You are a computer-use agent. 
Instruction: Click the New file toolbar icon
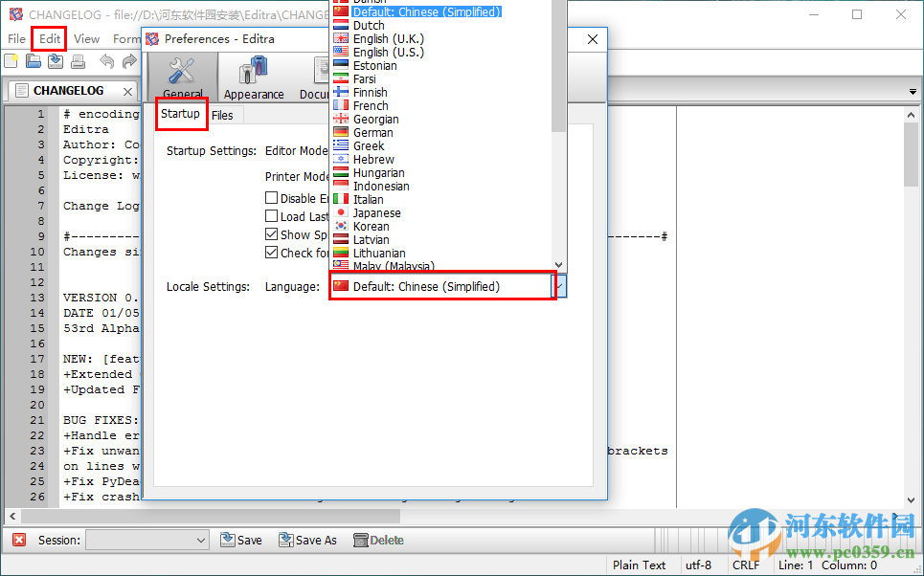tap(11, 60)
